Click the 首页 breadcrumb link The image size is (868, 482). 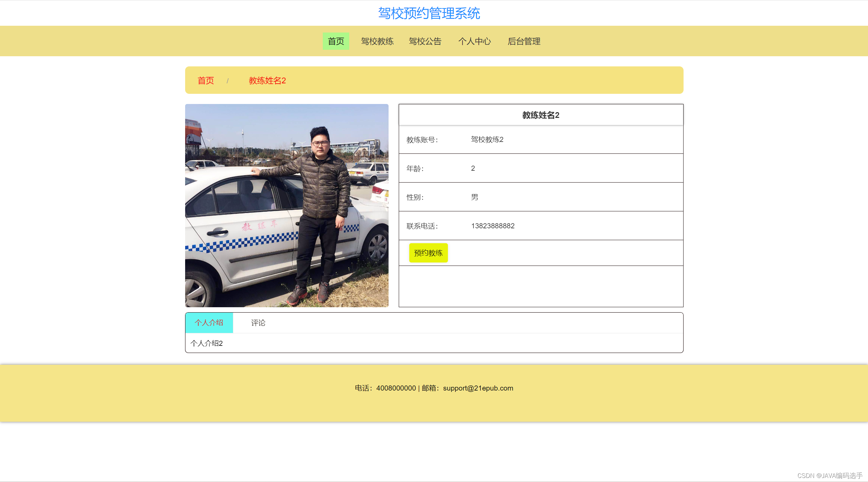(x=206, y=81)
